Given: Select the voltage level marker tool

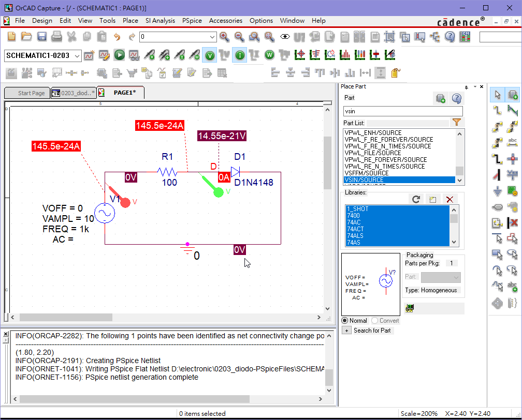Looking at the screenshot, I should (x=150, y=55).
